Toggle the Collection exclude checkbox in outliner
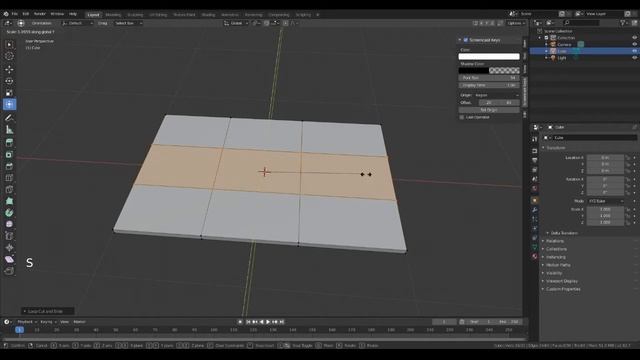 pos(547,38)
